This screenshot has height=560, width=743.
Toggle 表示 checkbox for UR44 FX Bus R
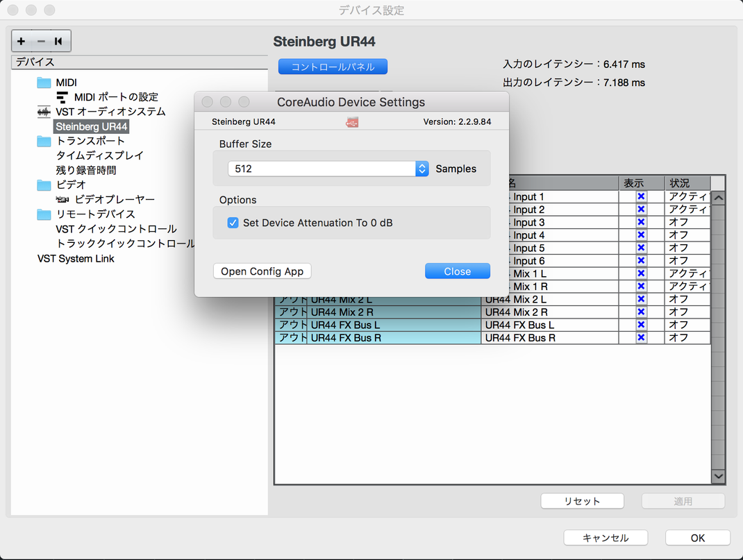(x=641, y=337)
